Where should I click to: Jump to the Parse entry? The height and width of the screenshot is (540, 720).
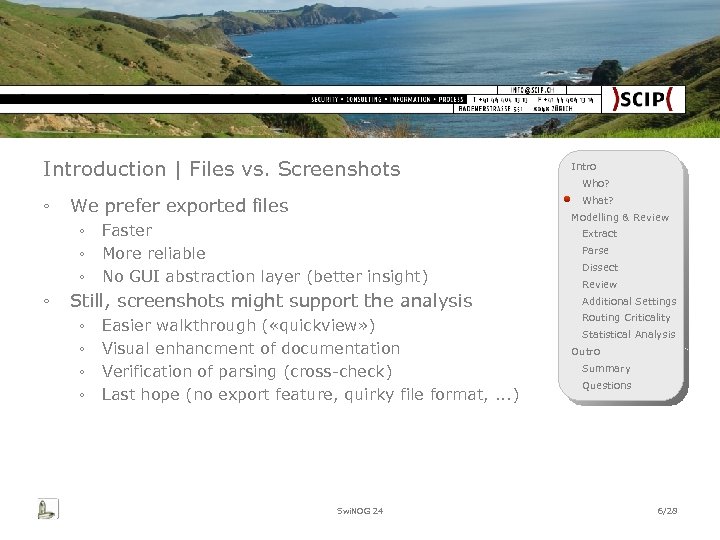coord(595,251)
